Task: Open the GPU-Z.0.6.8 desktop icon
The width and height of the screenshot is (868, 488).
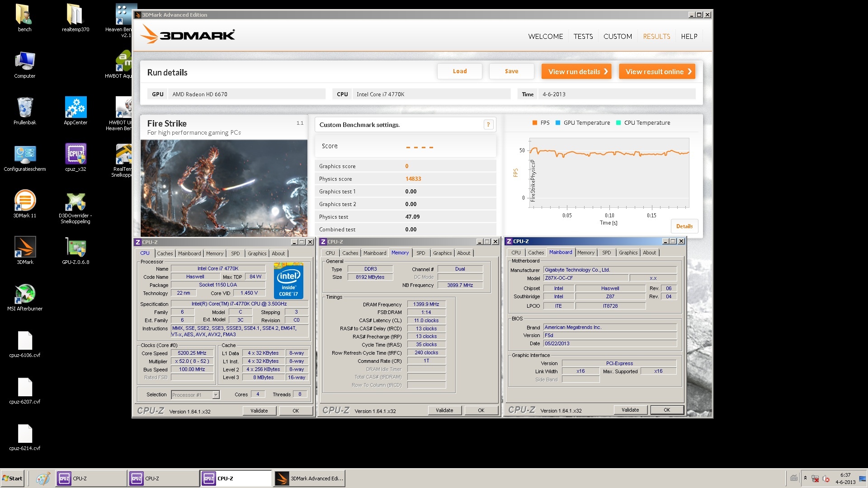Action: tap(75, 248)
